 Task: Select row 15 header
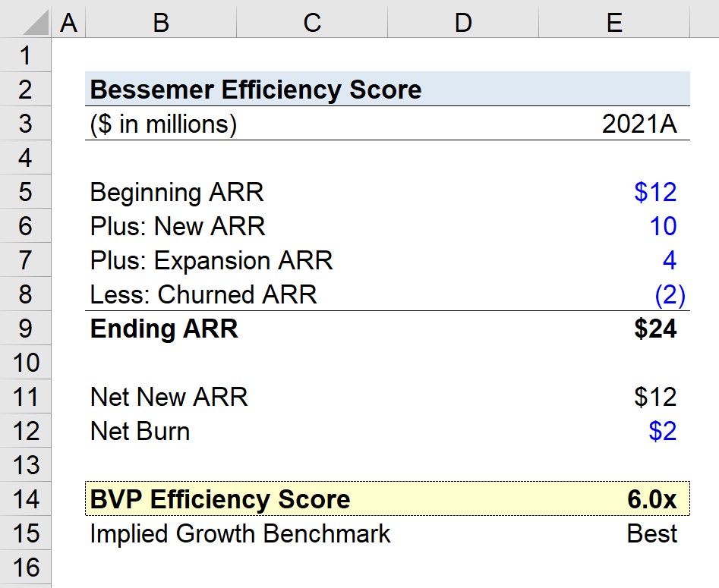[25, 533]
